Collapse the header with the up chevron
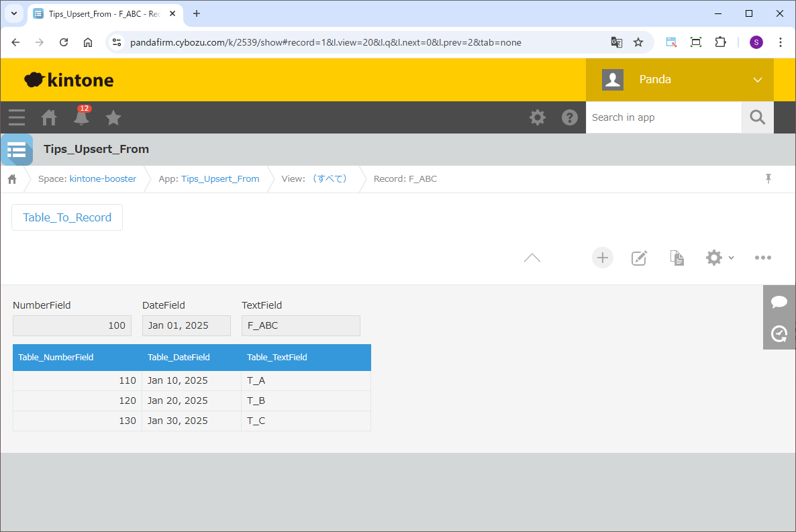Image resolution: width=796 pixels, height=532 pixels. click(532, 258)
